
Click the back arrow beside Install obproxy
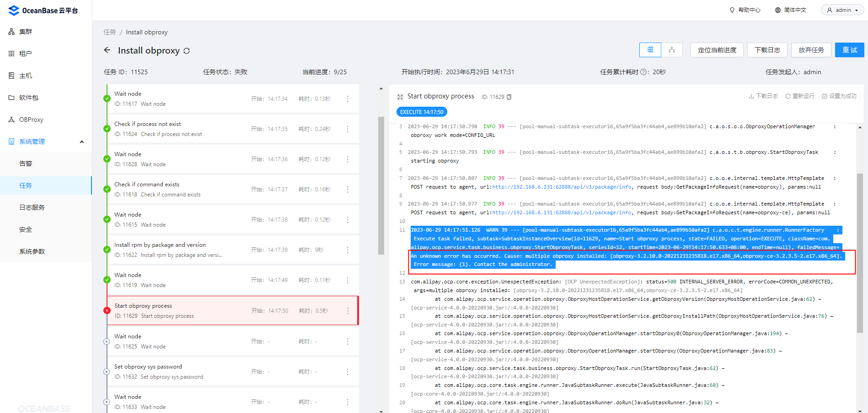coord(107,50)
